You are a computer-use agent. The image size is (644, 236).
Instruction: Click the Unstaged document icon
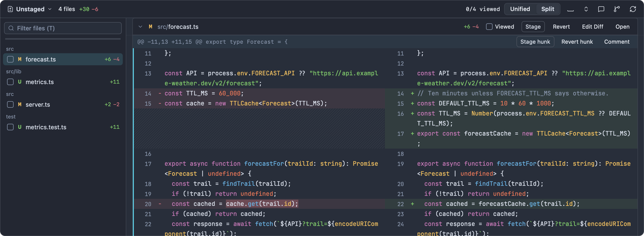click(x=10, y=9)
